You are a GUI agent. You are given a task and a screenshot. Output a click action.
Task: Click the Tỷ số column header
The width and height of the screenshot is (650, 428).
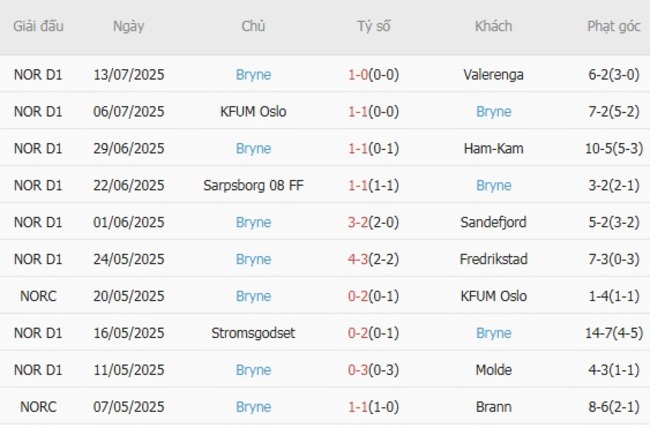tap(373, 27)
